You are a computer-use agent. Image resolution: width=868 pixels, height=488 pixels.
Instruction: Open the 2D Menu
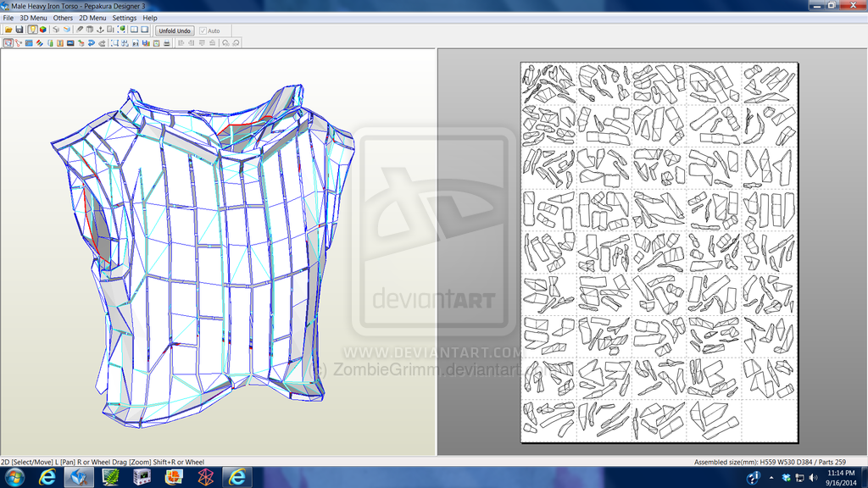92,18
